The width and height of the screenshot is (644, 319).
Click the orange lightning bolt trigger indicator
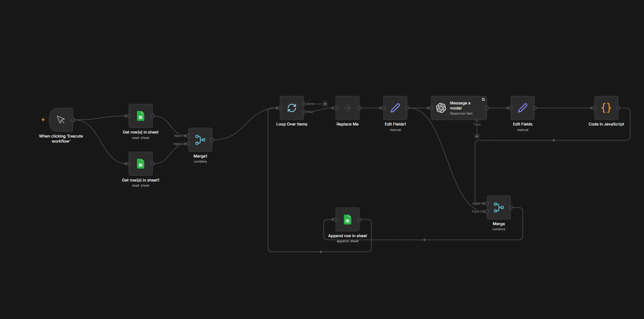[x=43, y=120]
